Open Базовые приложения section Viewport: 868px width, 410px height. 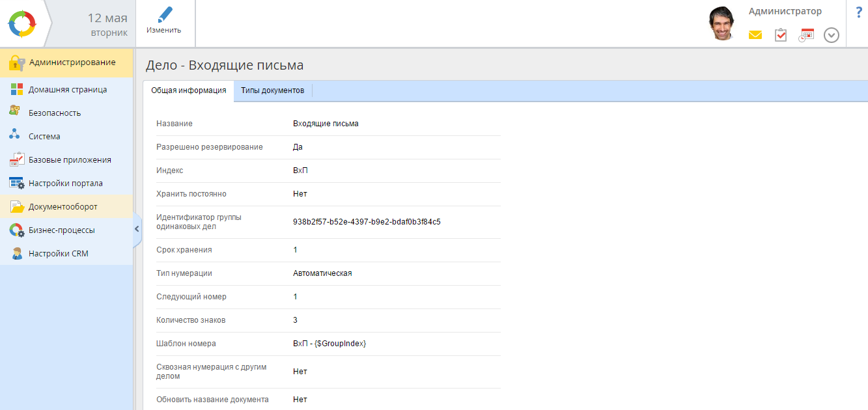pos(69,160)
